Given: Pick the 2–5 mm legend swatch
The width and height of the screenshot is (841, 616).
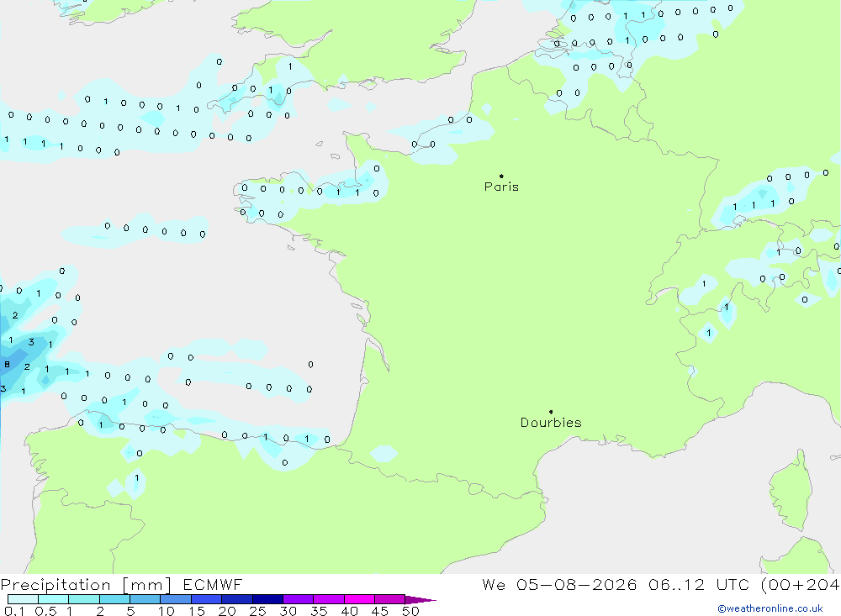Looking at the screenshot, I should [114, 599].
